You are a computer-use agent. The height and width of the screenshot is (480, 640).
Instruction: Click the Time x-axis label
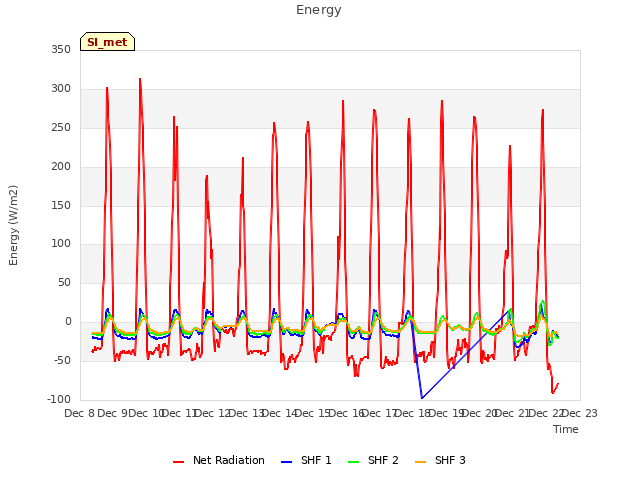(566, 429)
